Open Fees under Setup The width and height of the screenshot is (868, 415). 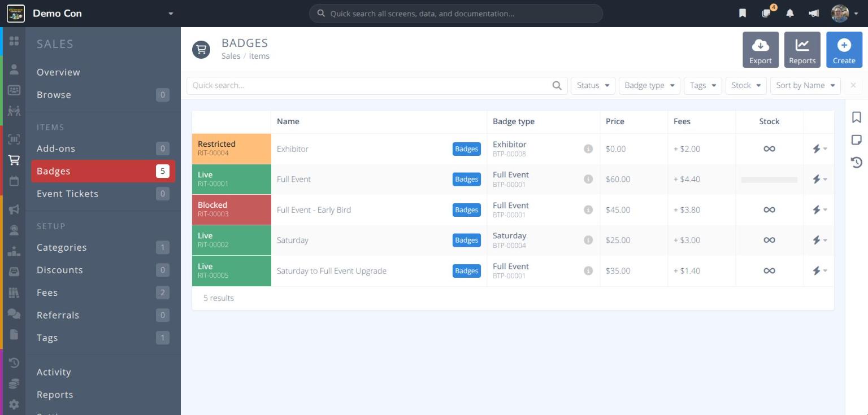103,292
